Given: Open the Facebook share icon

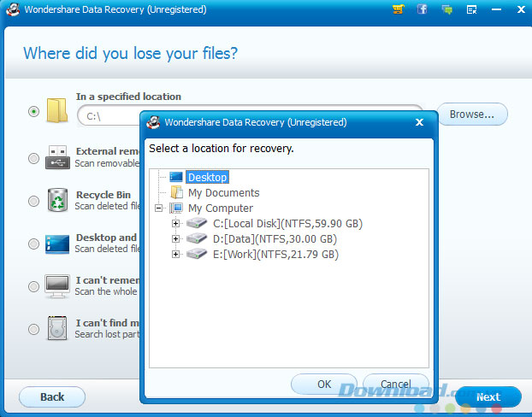Looking at the screenshot, I should (422, 9).
